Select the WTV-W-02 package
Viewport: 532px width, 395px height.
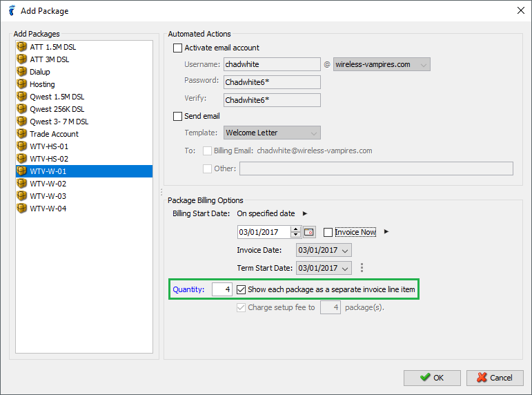[x=83, y=184]
